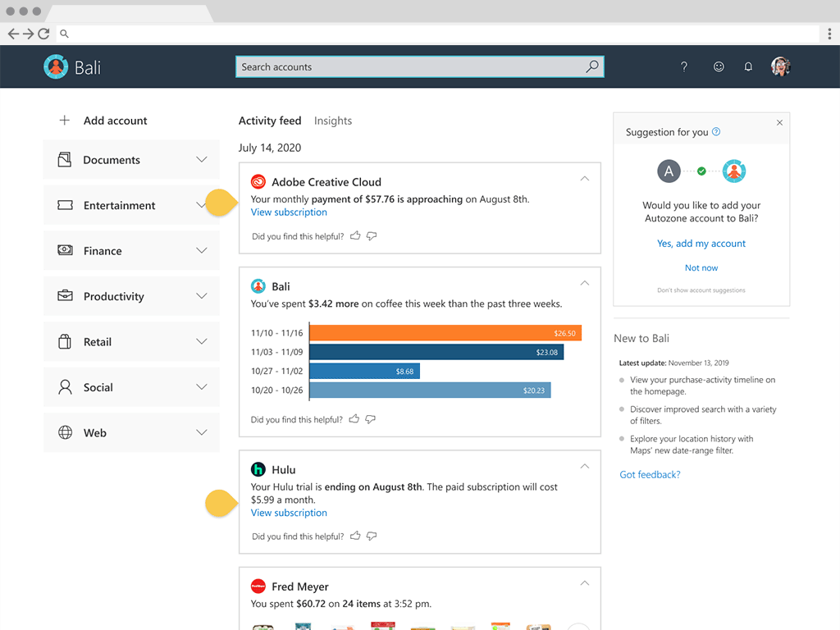Click the July 14, 2020 date heading

(x=269, y=148)
